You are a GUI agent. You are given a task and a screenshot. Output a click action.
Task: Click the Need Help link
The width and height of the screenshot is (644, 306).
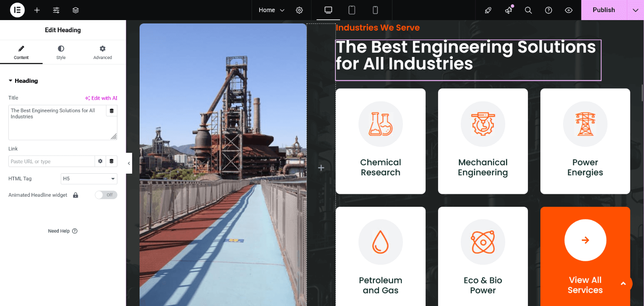click(x=63, y=231)
